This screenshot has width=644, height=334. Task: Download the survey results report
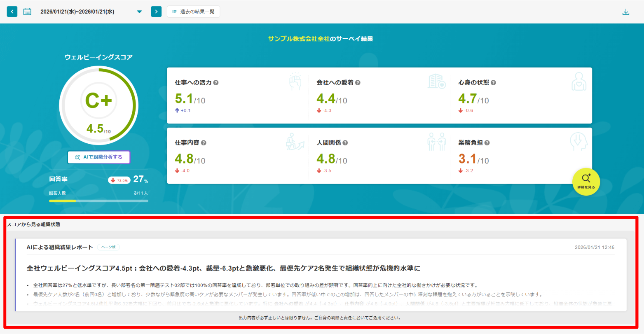[x=626, y=11]
